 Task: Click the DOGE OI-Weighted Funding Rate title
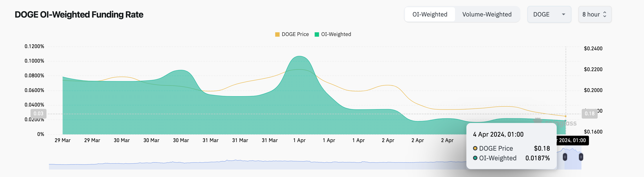pos(79,14)
